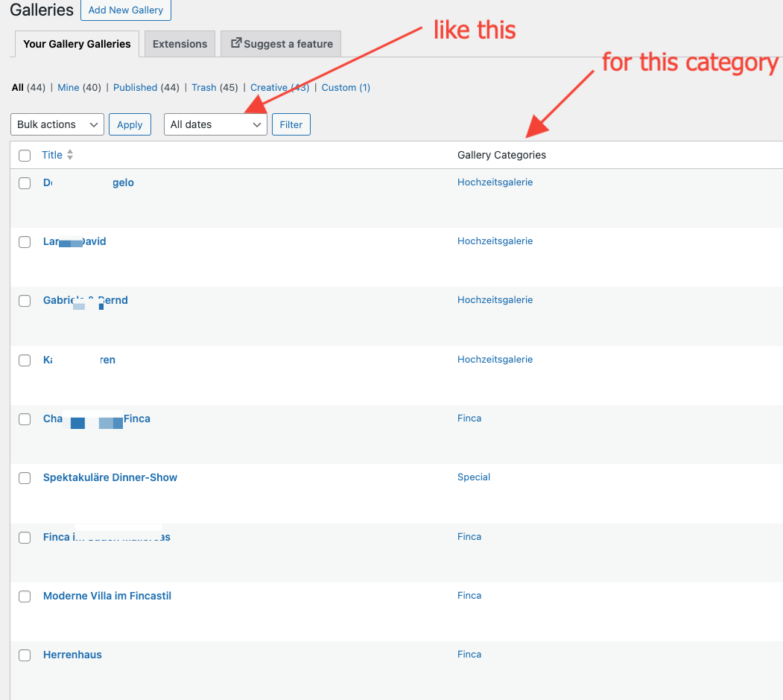Check the Moderne Villa im Fincastil row
Viewport: 783px width, 700px height.
click(x=25, y=596)
